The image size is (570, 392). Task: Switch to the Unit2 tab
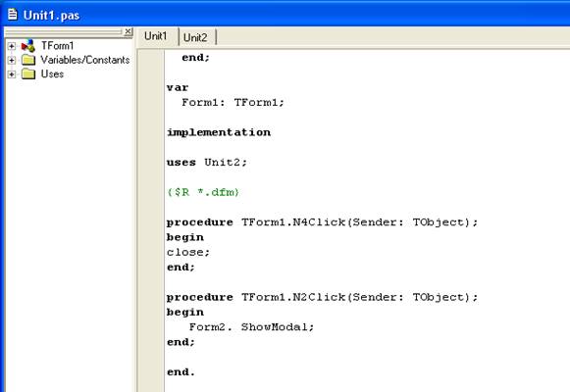196,37
